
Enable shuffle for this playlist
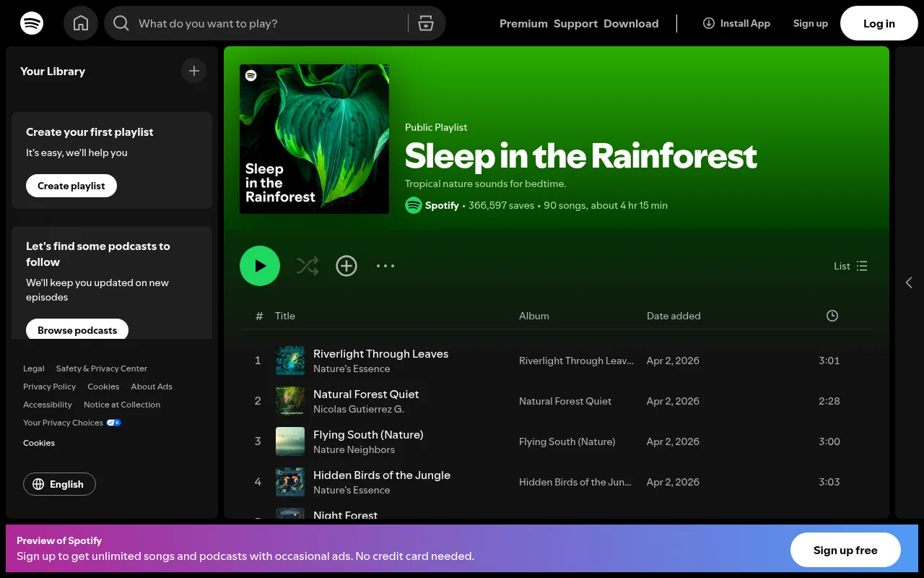308,266
